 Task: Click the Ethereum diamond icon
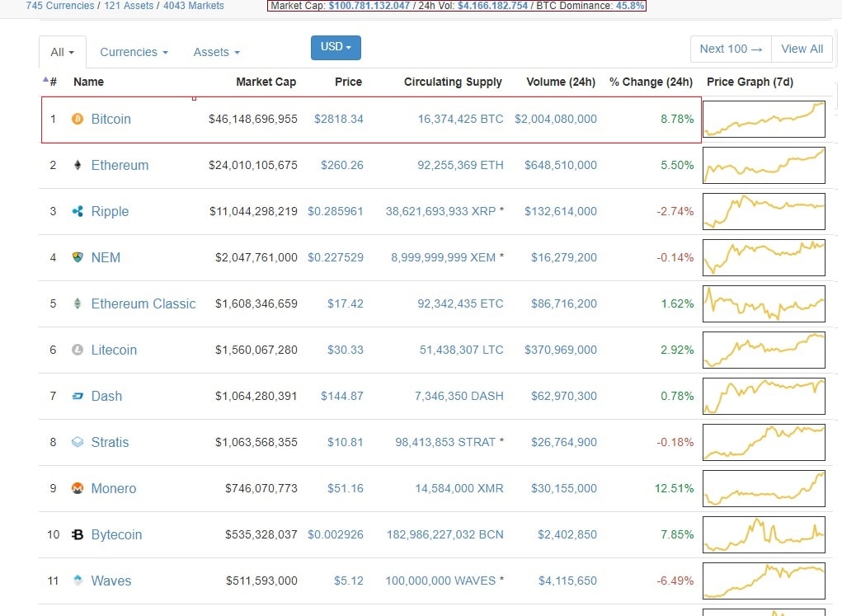pyautogui.click(x=78, y=165)
